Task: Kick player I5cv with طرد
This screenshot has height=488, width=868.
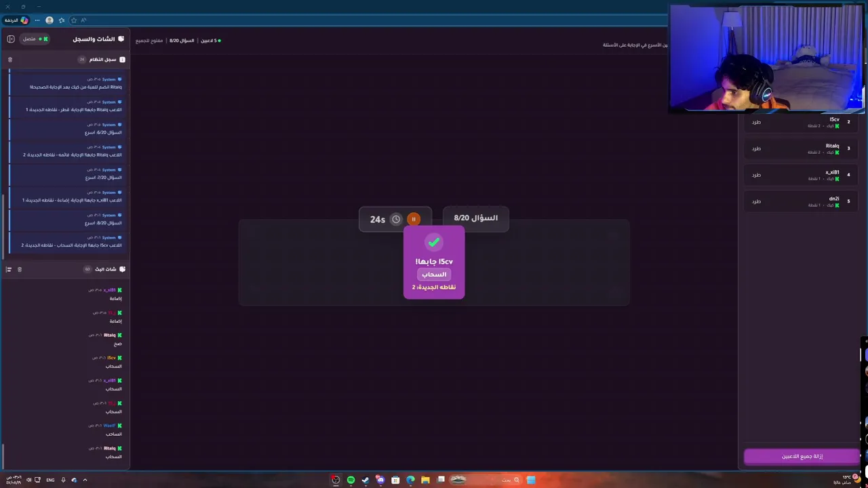Action: click(756, 122)
